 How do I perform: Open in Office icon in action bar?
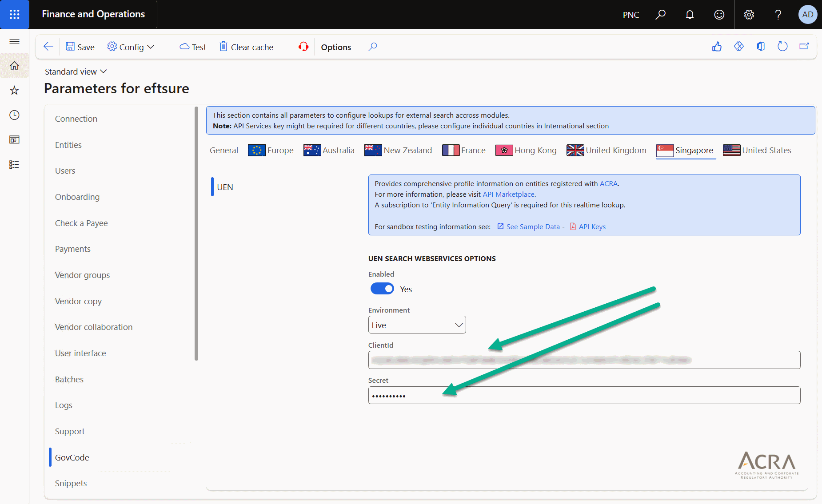[761, 47]
